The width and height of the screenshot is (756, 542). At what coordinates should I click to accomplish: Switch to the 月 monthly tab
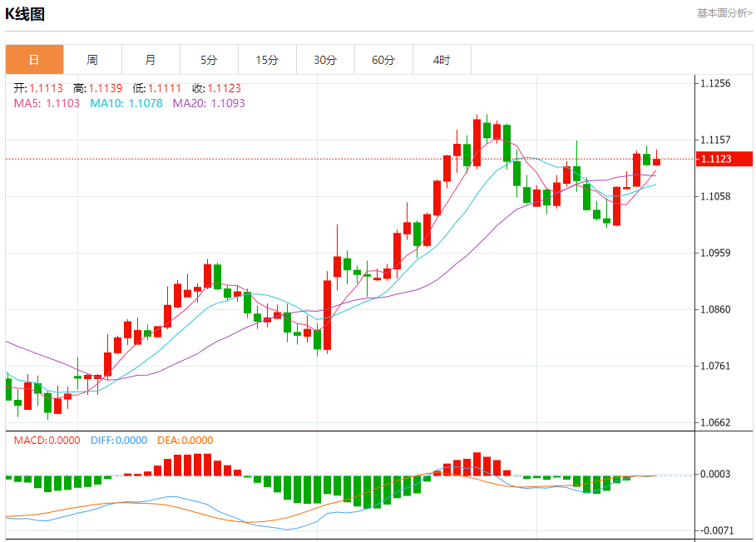coord(151,60)
